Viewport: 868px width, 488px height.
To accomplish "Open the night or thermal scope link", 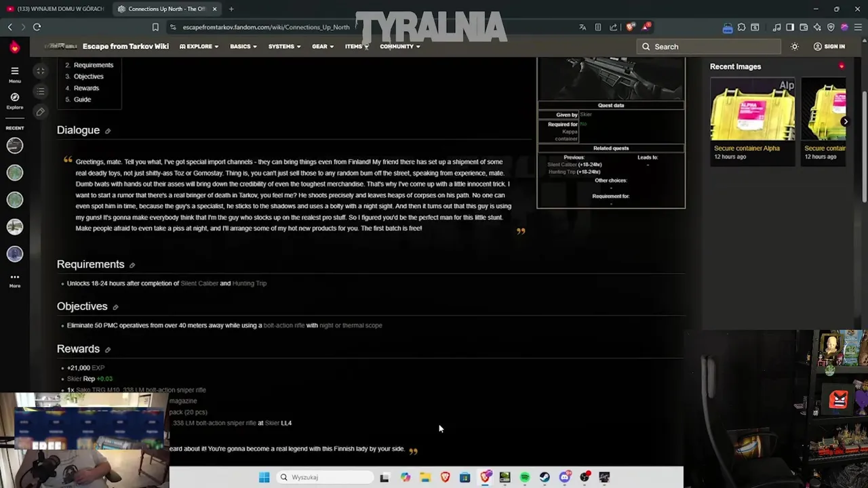I will coord(351,325).
